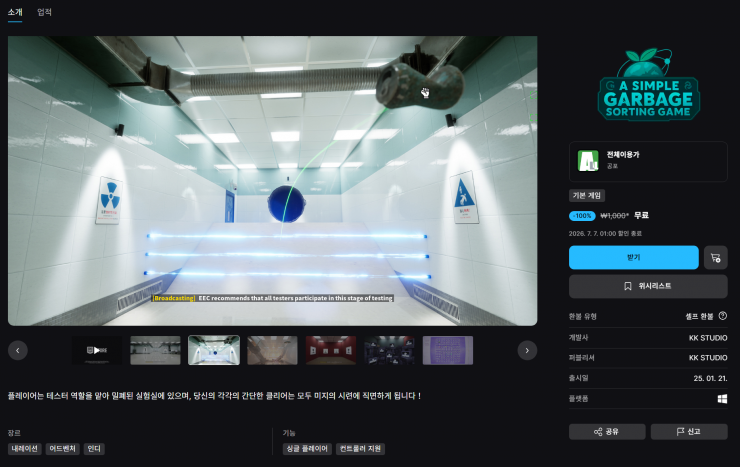Show next screenshots with right arrow
The height and width of the screenshot is (467, 740).
[x=527, y=350]
